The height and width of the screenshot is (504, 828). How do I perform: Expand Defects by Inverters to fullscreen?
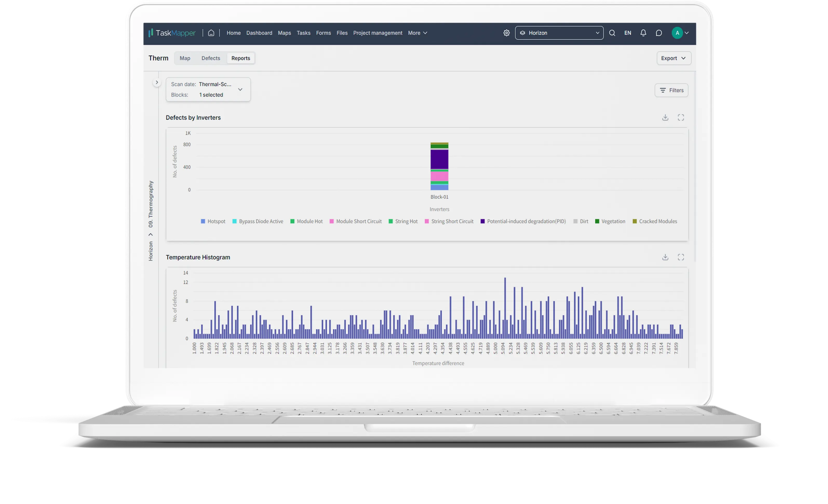[x=681, y=118]
